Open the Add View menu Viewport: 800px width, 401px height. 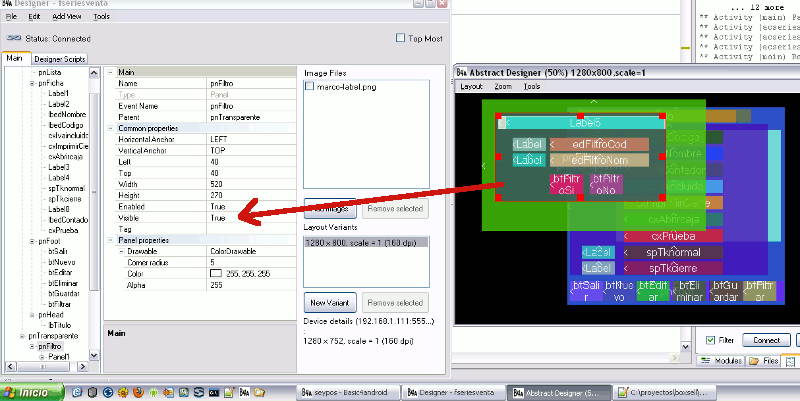tap(66, 16)
